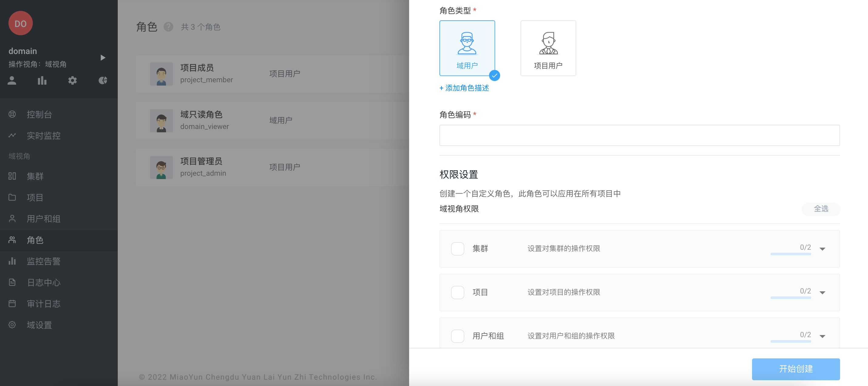Click the 开始创建 button
This screenshot has width=868, height=386.
pos(796,369)
